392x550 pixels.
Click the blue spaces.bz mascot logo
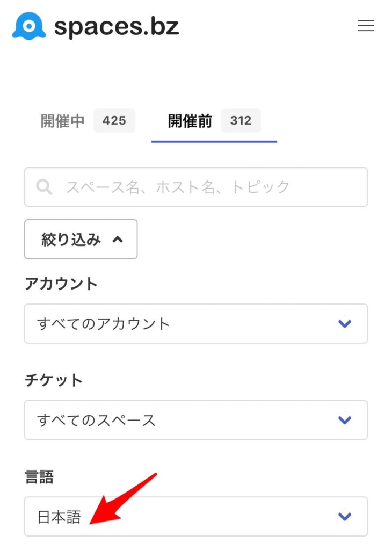[29, 26]
